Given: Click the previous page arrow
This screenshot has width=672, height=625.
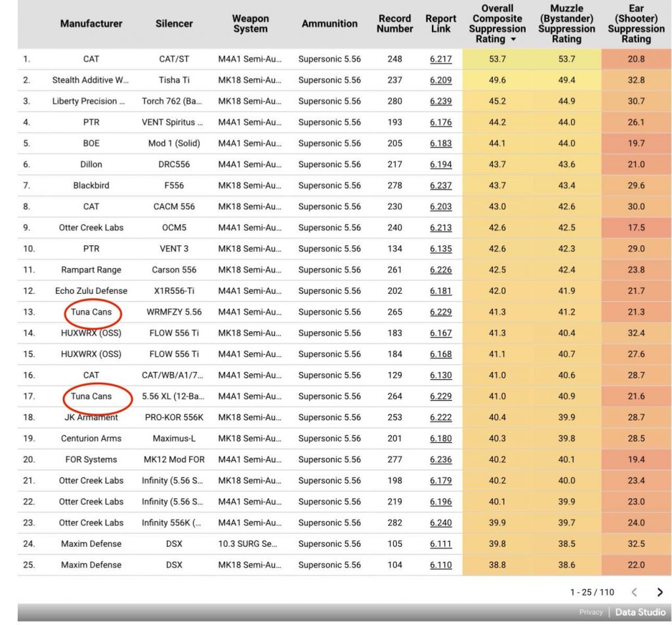Looking at the screenshot, I should [x=635, y=592].
